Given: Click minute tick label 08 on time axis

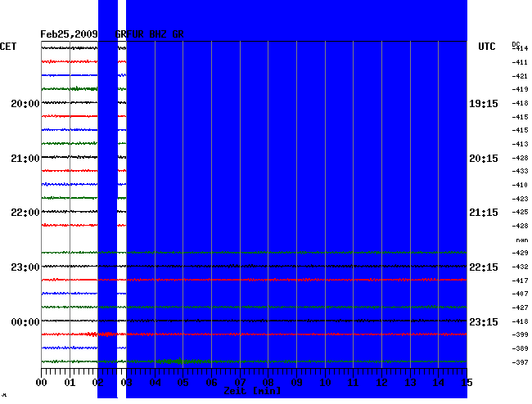Looking at the screenshot, I should click(268, 383).
